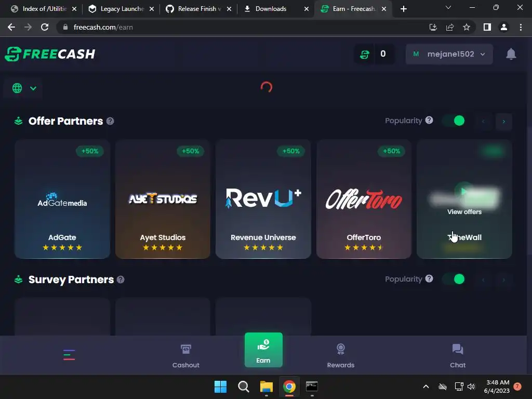532x399 pixels.
Task: Open the coin balance icon
Action: pyautogui.click(x=365, y=54)
